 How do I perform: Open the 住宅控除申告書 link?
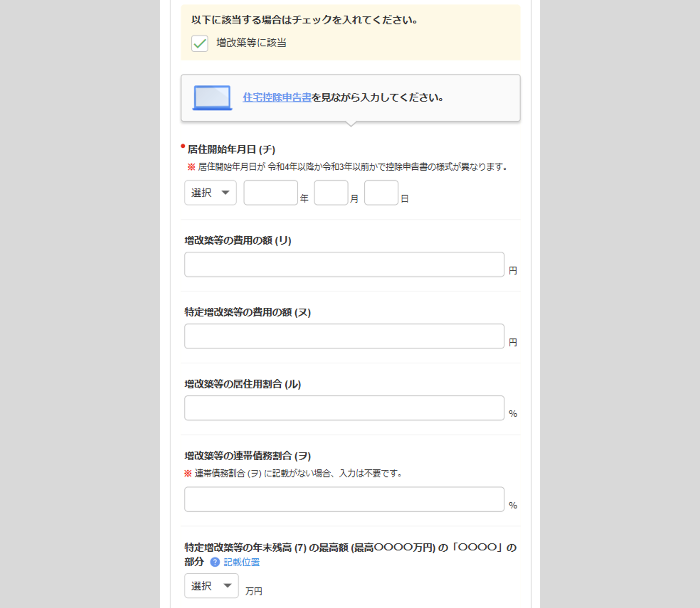[277, 97]
